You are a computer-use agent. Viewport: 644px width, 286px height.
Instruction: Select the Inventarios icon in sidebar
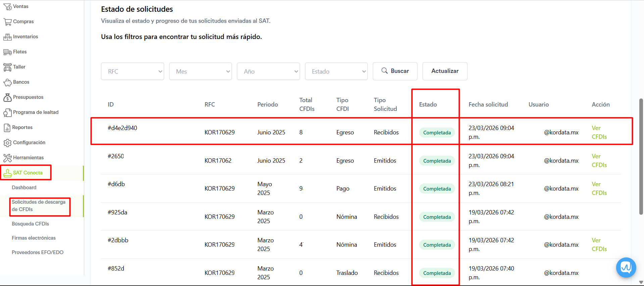(x=7, y=37)
